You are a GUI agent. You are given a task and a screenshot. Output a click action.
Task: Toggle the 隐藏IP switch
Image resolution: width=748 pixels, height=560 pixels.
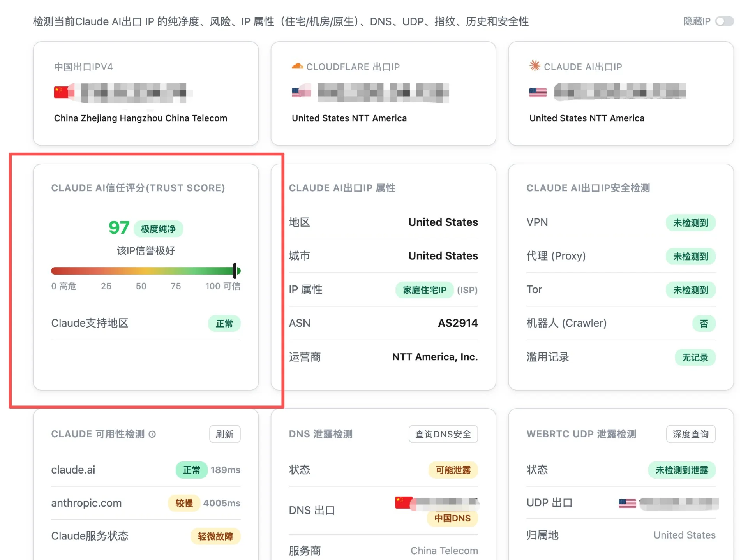tap(724, 21)
